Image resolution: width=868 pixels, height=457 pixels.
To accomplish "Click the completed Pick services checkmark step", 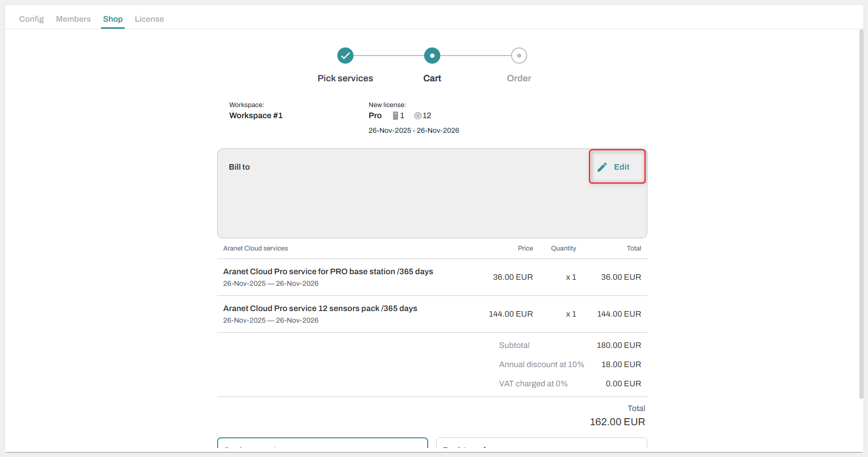I will click(x=345, y=56).
